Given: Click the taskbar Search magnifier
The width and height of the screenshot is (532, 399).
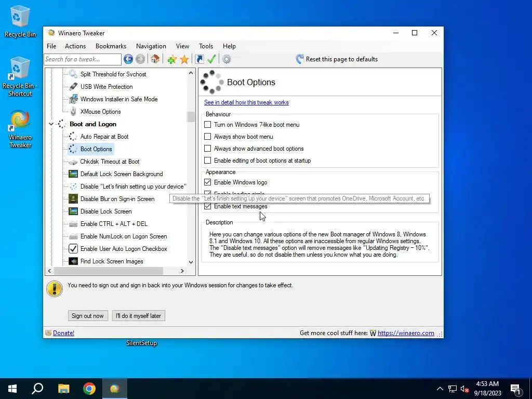Looking at the screenshot, I should (37, 389).
